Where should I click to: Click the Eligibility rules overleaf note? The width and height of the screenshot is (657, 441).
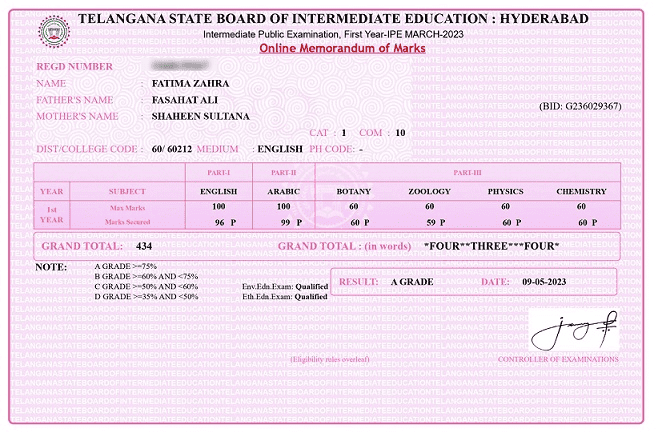[x=329, y=359]
